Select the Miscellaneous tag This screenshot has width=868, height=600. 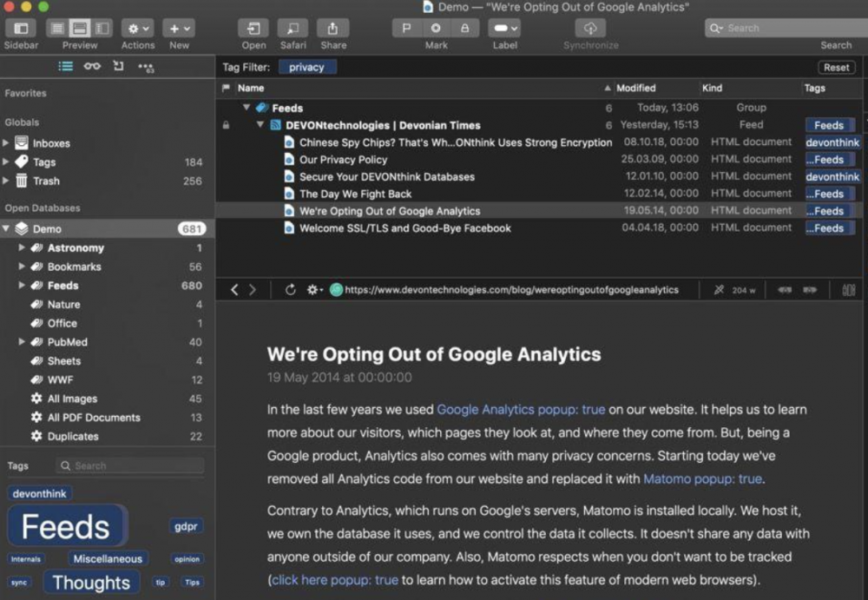(x=108, y=558)
